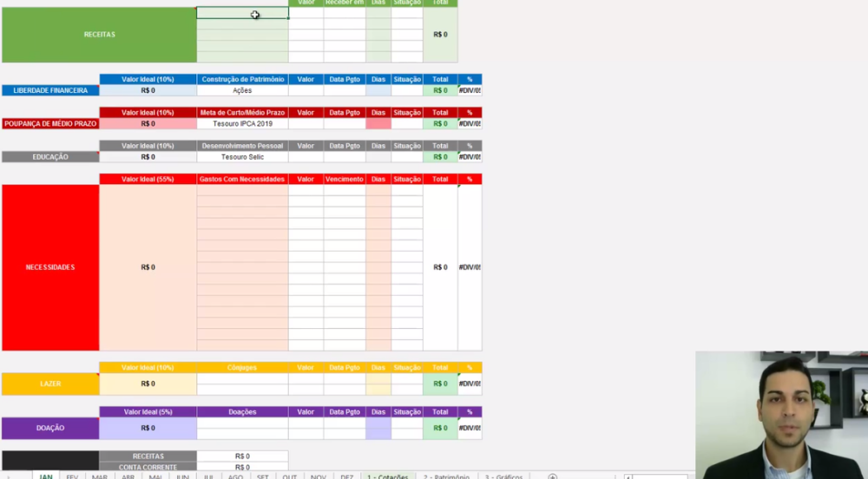Click the horizontal scrollbar left arrow

coord(628,476)
